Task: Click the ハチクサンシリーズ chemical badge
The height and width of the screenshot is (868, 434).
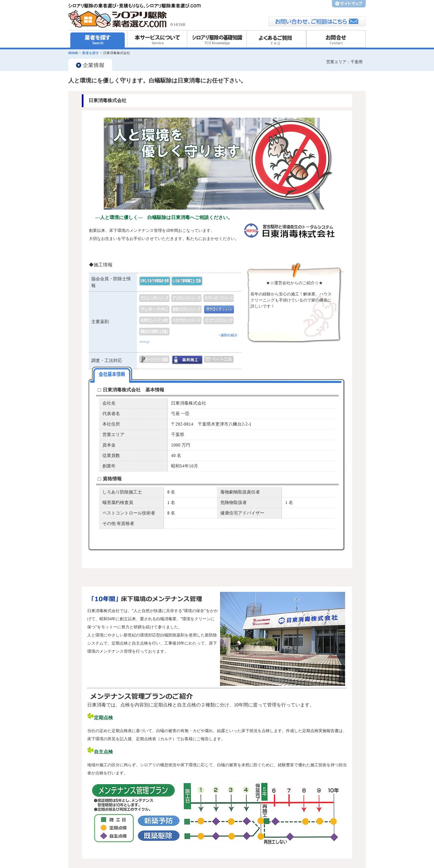Action: coord(186,320)
